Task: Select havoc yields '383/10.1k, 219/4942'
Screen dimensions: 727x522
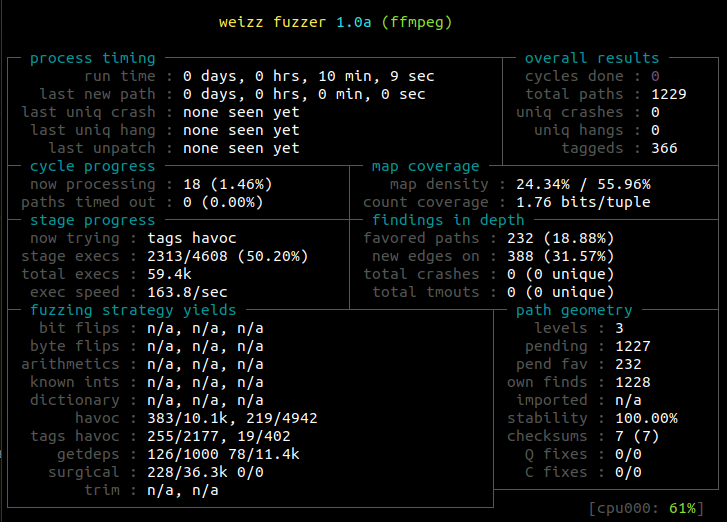Action: tap(232, 418)
